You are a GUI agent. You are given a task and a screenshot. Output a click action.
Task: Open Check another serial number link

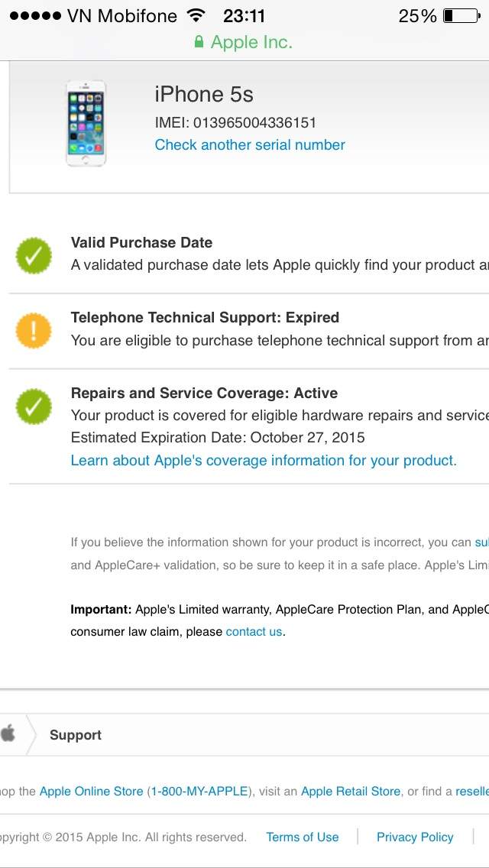(x=250, y=145)
